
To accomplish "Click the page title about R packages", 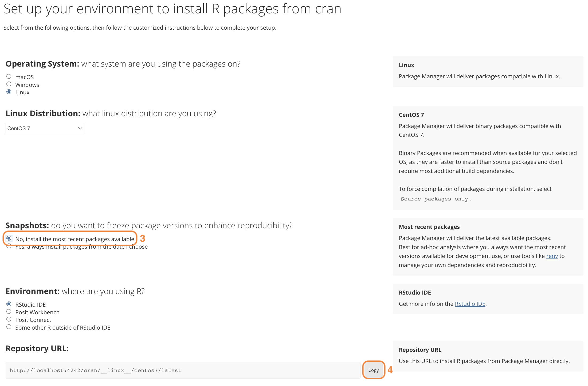I will click(172, 9).
